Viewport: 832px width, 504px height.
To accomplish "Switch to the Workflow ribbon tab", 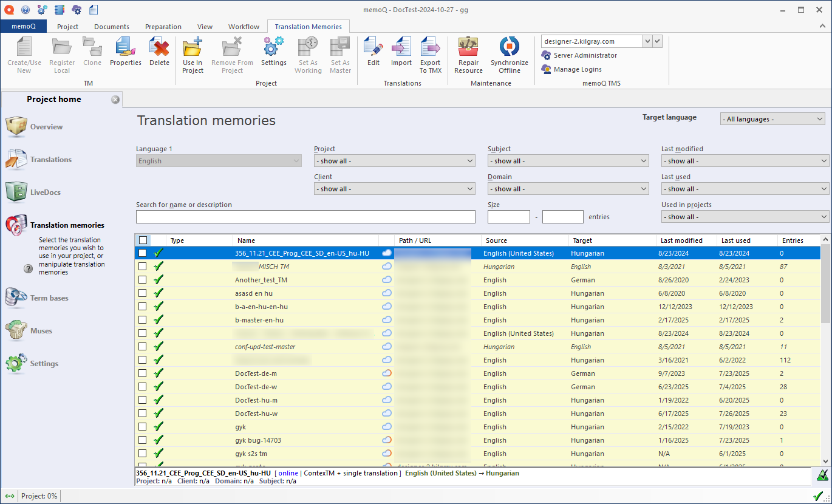I will pos(244,27).
